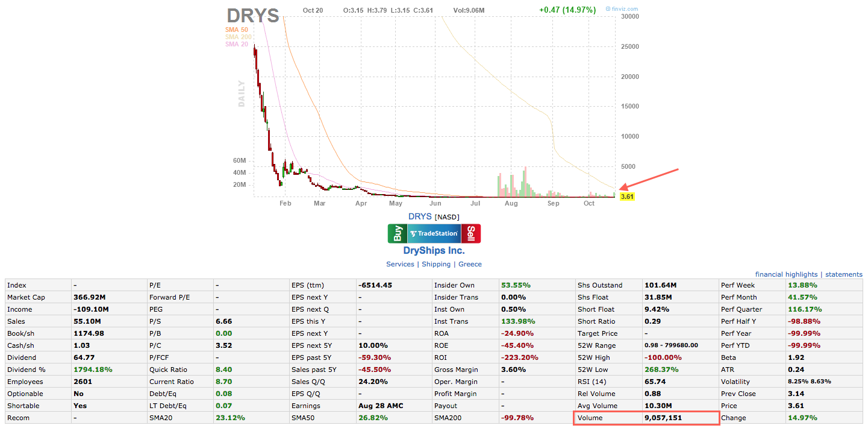Click the 9,057,151 Volume value
The image size is (868, 428).
(663, 418)
